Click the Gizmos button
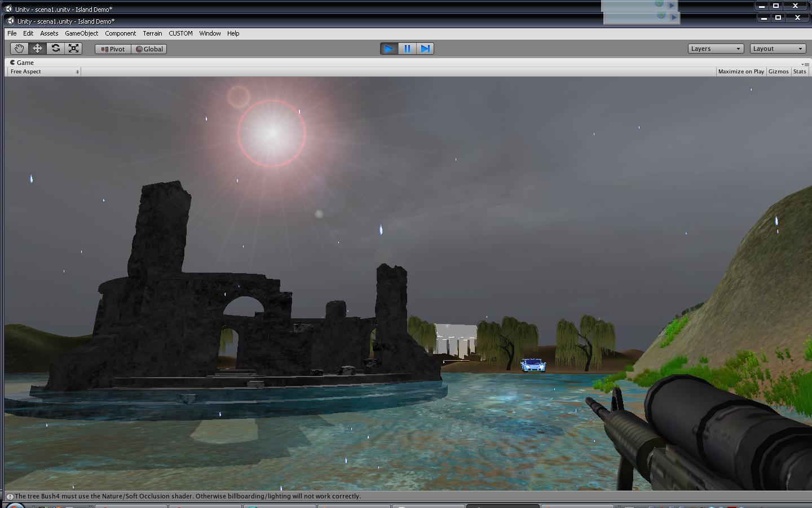Screen dimensions: 812x508 pyautogui.click(x=778, y=72)
